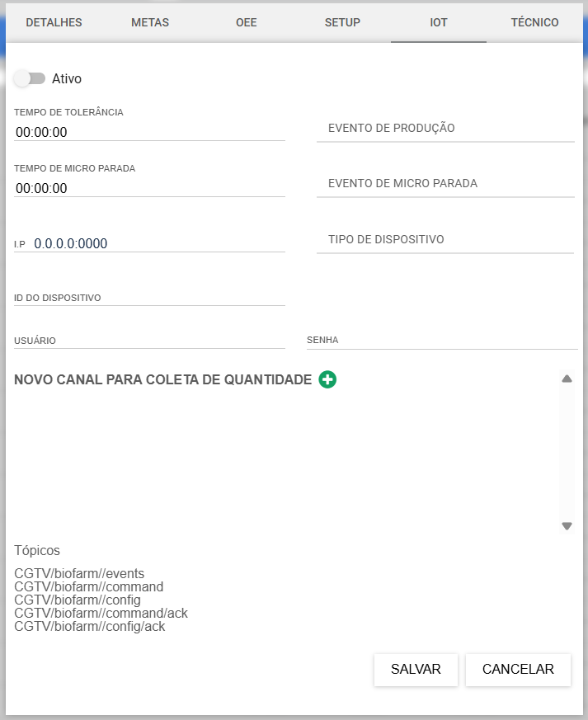Click the scroll down arrow in channel list

(567, 525)
